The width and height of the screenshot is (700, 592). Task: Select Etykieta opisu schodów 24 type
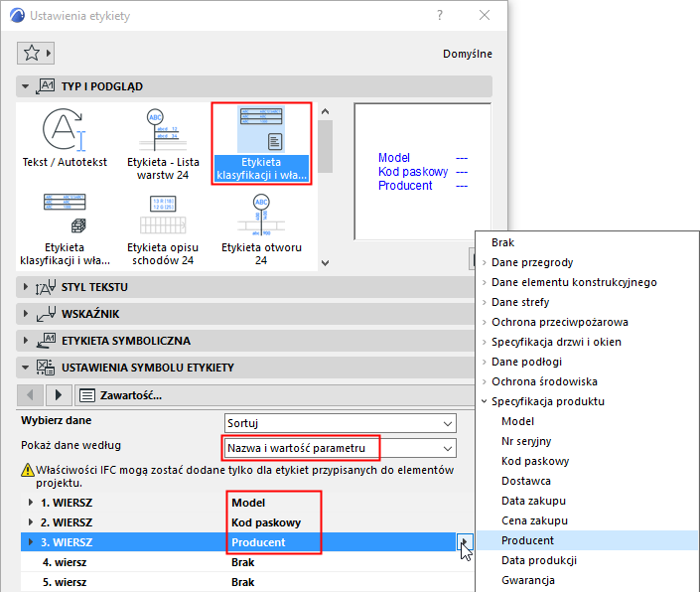click(x=163, y=229)
